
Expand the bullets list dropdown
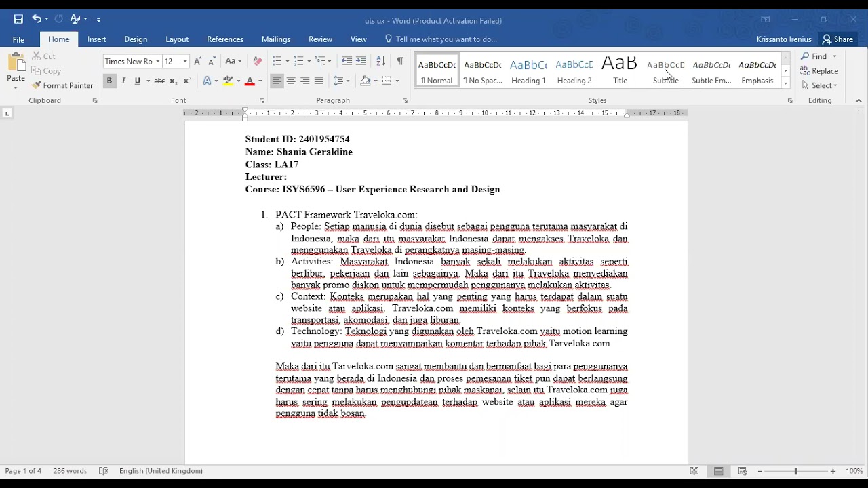(x=286, y=62)
